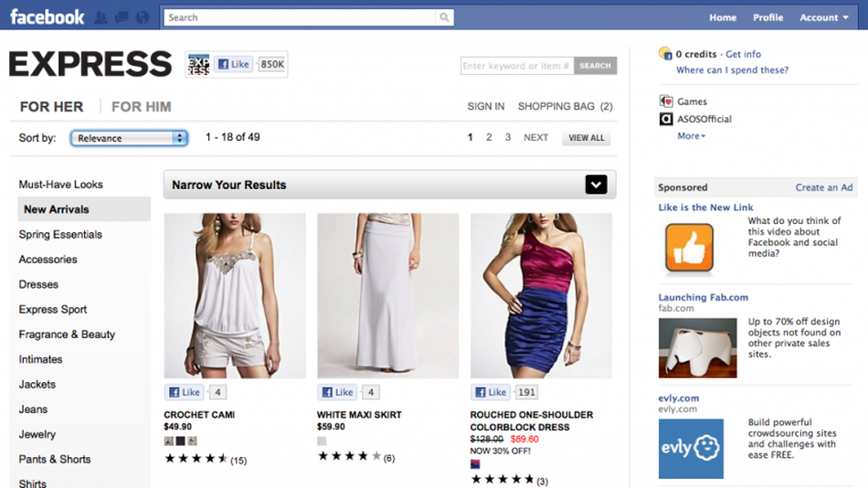Go to results page 3
The height and width of the screenshot is (488, 868).
click(508, 137)
